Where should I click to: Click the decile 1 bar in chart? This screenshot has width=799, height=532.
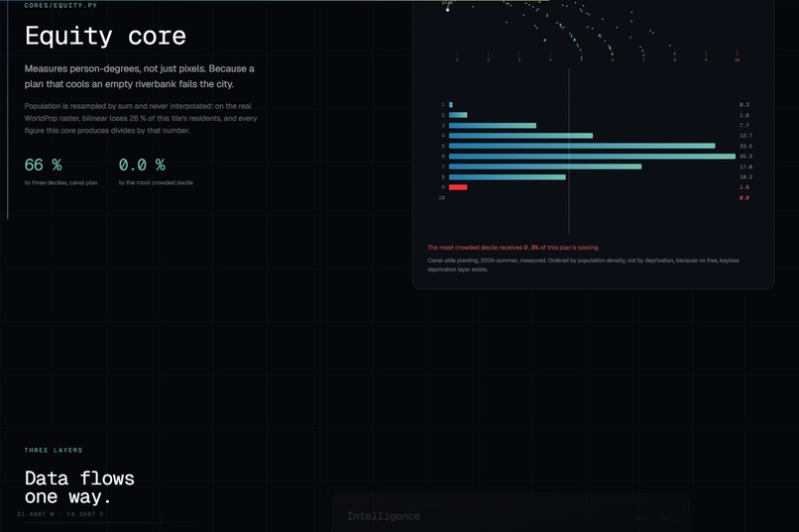[x=450, y=105]
